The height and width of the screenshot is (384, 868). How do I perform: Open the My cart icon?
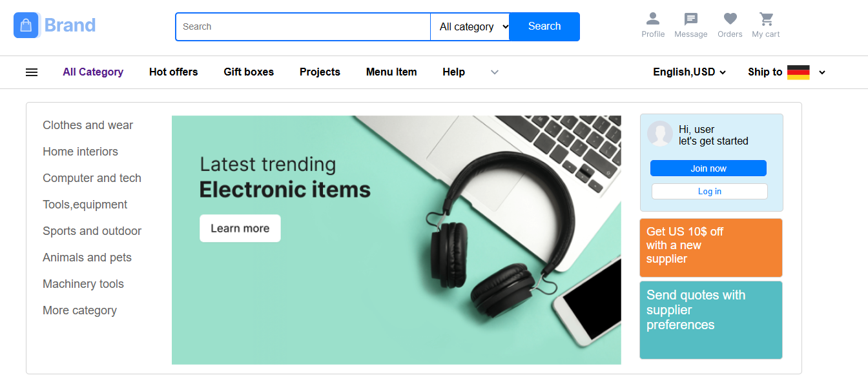click(766, 19)
